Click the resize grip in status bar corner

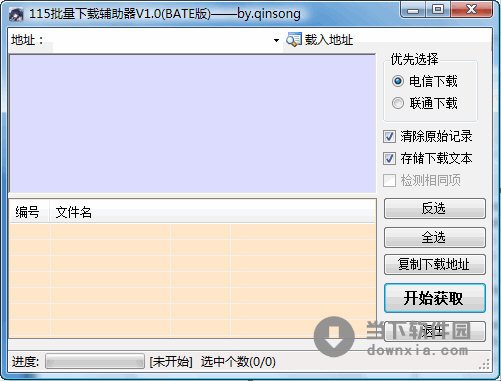click(x=484, y=364)
